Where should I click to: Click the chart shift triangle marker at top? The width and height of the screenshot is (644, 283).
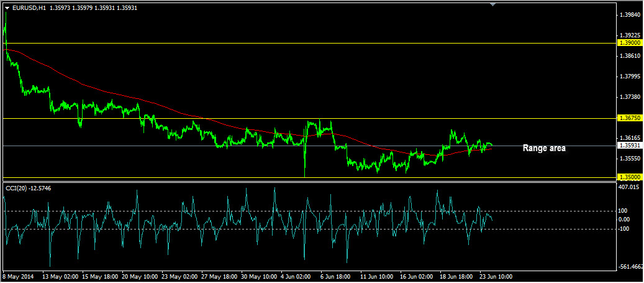[x=492, y=4]
